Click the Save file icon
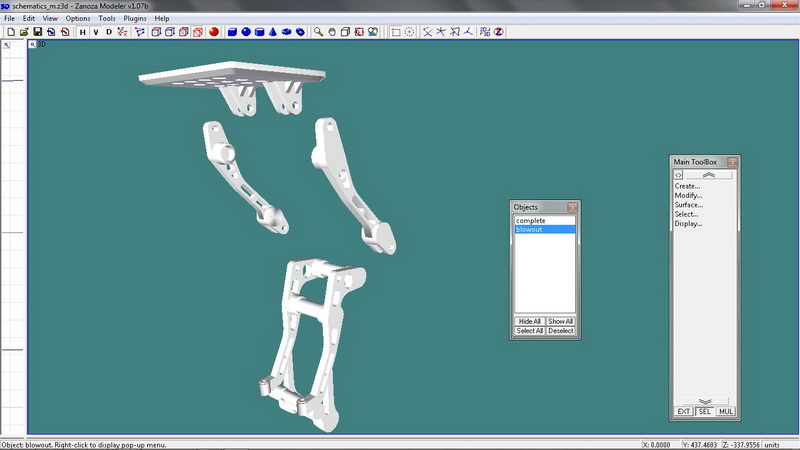 click(x=37, y=32)
